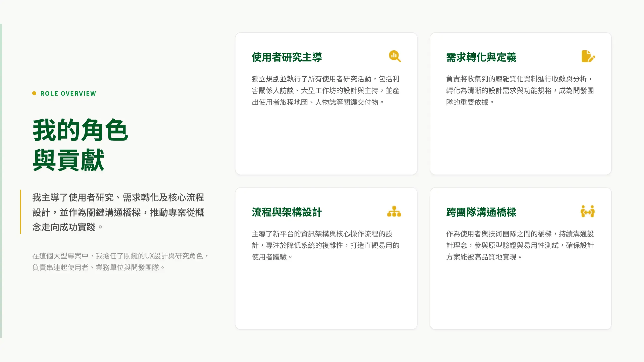This screenshot has width=644, height=362.
Task: Click the magnifier chart research icon
Action: (394, 56)
